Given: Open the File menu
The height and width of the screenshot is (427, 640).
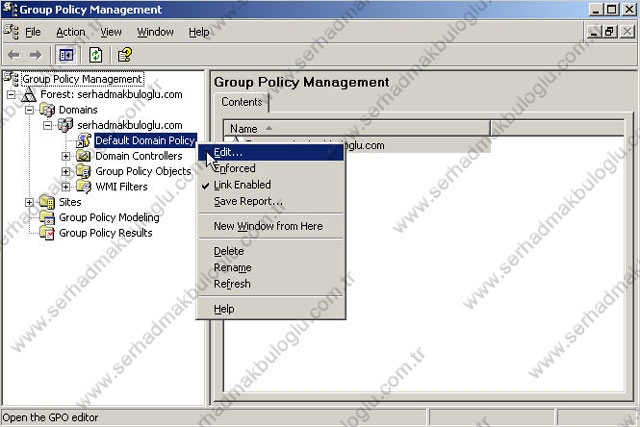Looking at the screenshot, I should click(33, 32).
